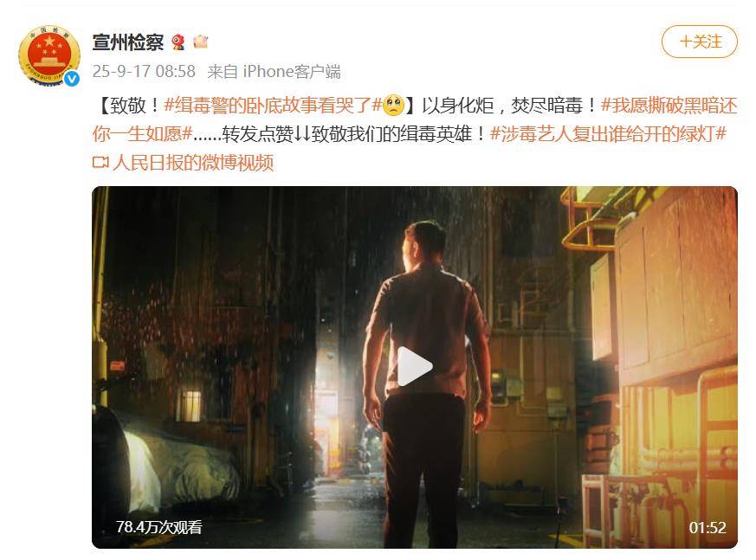Open hashtag #涉毒艺人复出谁给开的绿灯#

click(x=608, y=133)
